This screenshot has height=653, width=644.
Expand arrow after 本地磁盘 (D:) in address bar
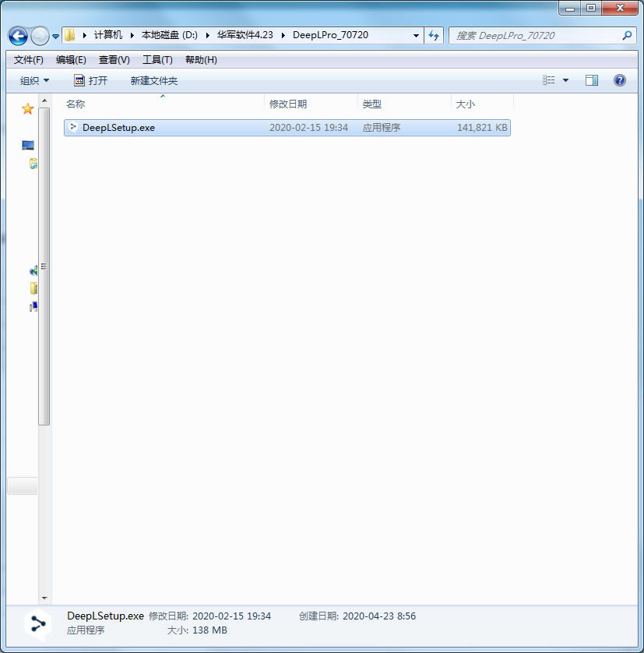pyautogui.click(x=207, y=35)
